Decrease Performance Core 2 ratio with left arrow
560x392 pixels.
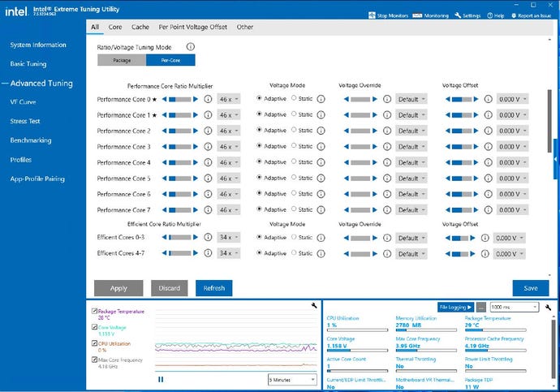(164, 131)
